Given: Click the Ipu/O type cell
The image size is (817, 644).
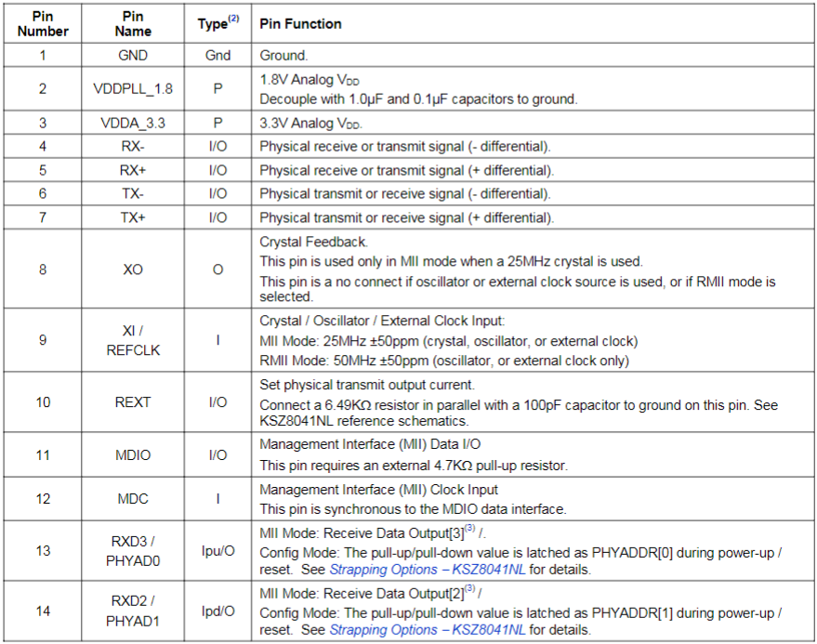Looking at the screenshot, I should (x=217, y=551).
